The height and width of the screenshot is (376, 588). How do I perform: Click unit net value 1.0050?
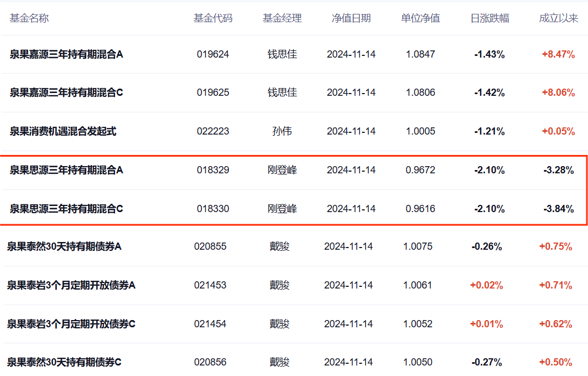point(418,362)
